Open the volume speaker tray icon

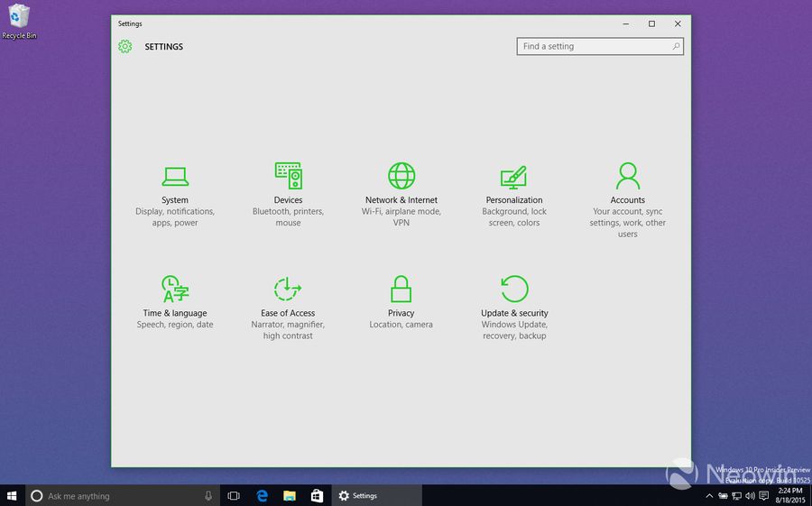tap(750, 496)
